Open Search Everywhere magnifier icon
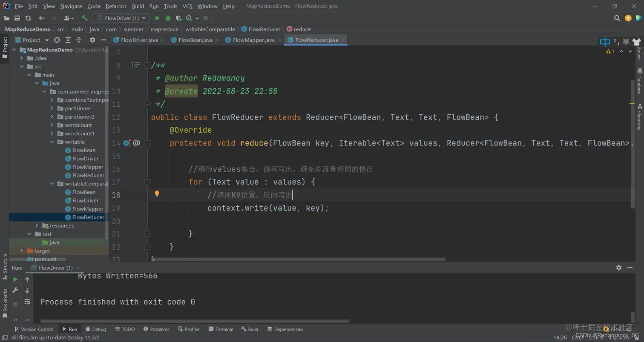644x342 pixels. point(617,18)
